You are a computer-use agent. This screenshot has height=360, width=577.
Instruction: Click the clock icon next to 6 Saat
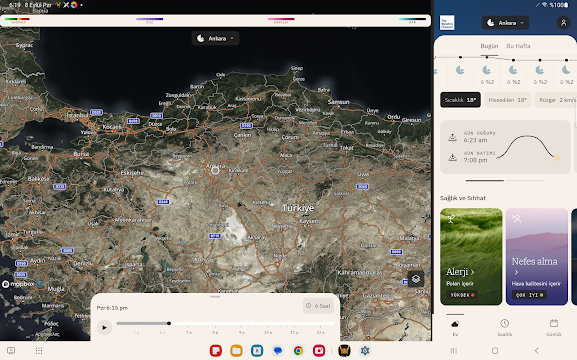pyautogui.click(x=309, y=306)
